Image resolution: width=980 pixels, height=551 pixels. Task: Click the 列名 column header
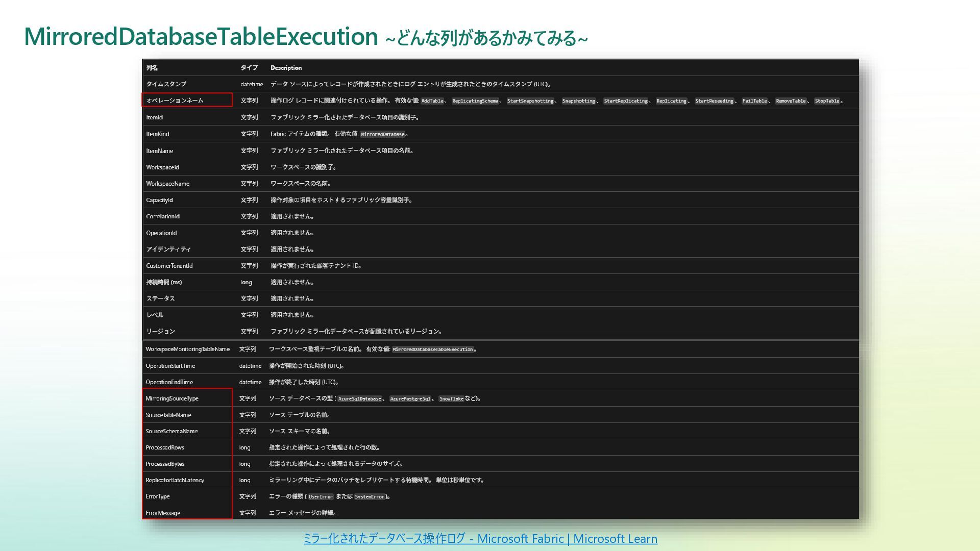click(x=152, y=68)
